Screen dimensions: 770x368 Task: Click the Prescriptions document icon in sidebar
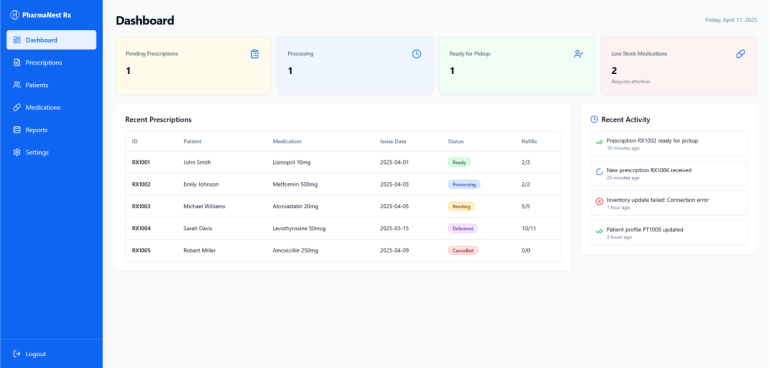(x=17, y=62)
